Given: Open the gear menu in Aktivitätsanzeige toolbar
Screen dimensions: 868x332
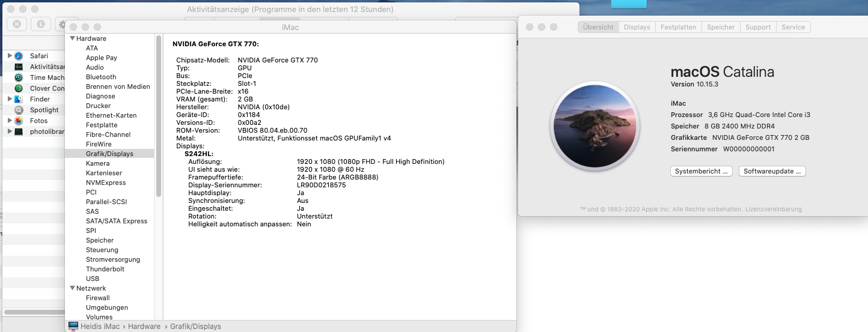Looking at the screenshot, I should [x=62, y=24].
